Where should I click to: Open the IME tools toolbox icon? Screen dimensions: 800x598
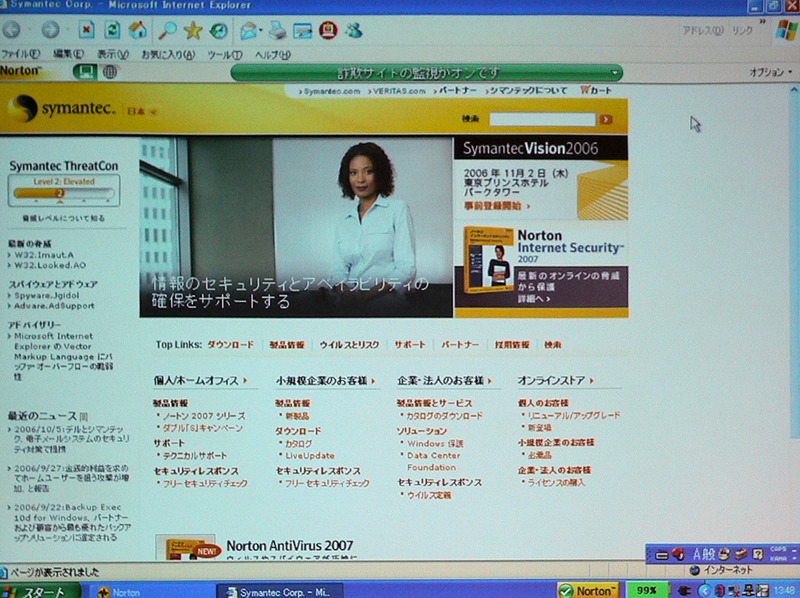click(x=741, y=554)
